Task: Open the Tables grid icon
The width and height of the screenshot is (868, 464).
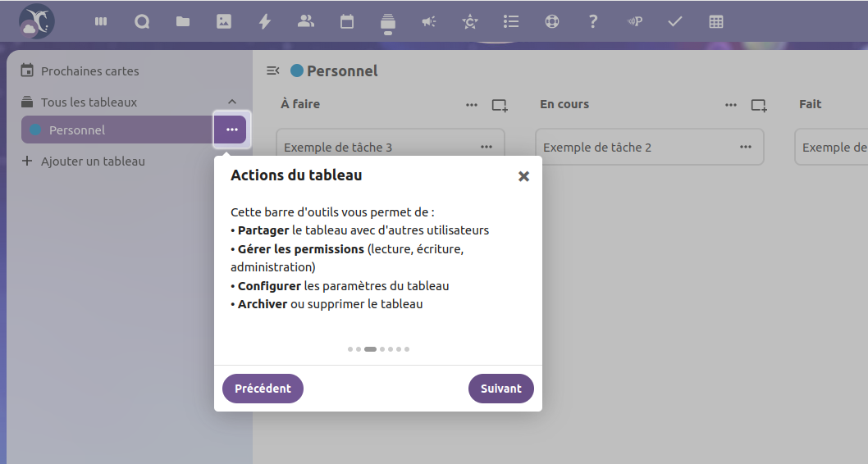Action: (716, 22)
